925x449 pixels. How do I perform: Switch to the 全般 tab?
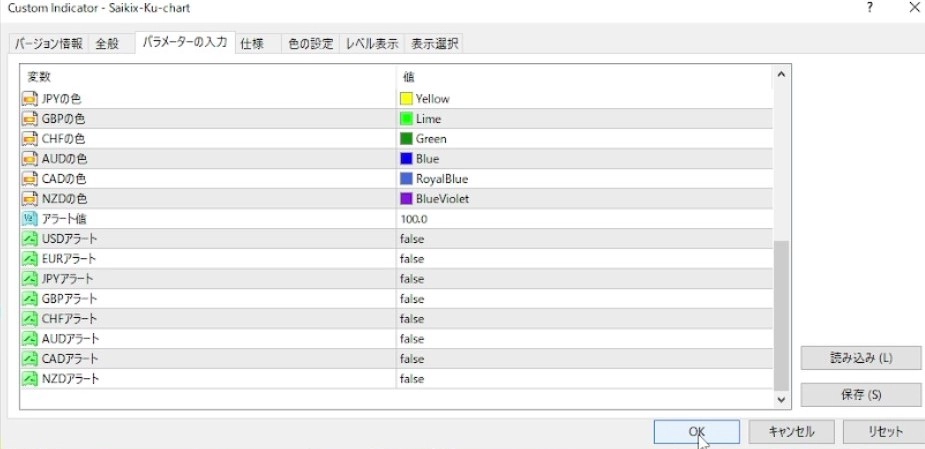tap(107, 44)
